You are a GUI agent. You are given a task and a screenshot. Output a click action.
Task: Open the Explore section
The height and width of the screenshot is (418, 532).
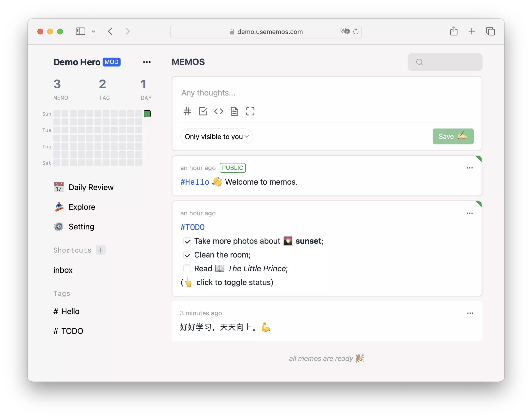[x=81, y=206]
